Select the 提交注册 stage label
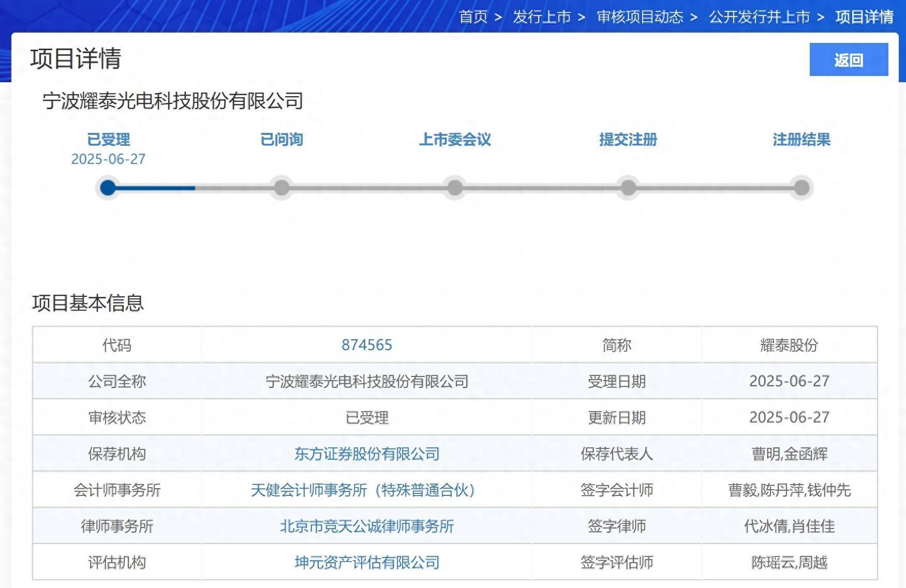This screenshot has height=588, width=906. pyautogui.click(x=628, y=139)
